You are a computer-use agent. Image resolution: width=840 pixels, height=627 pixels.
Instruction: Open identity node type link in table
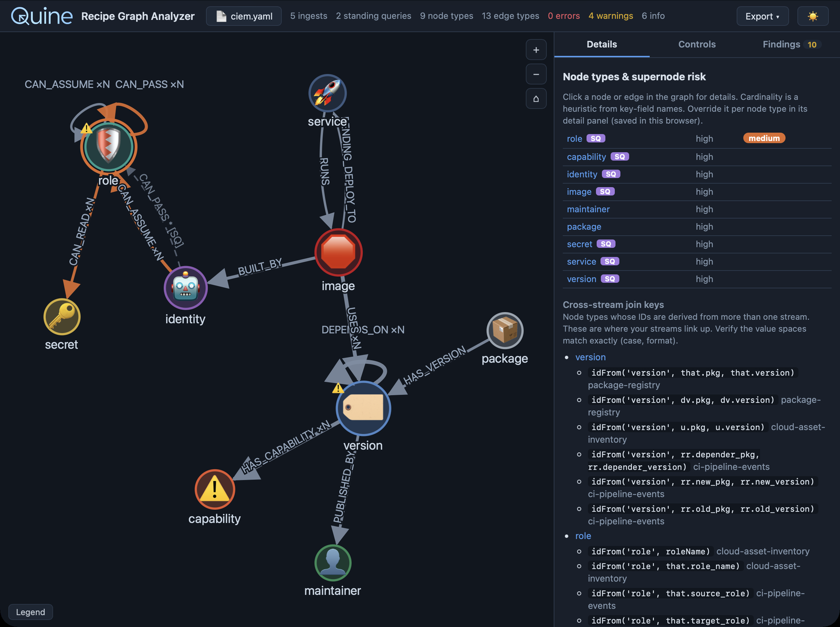click(582, 174)
